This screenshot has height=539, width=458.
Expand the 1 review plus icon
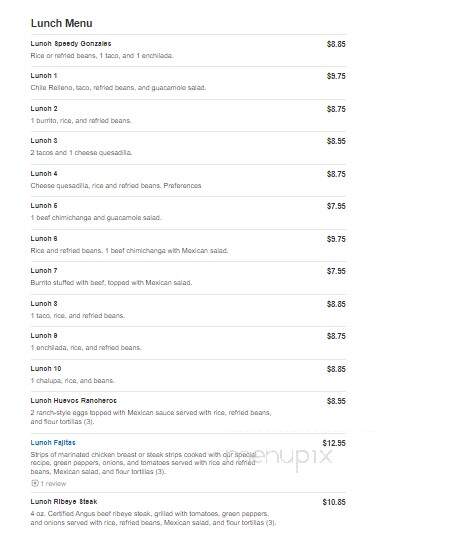tap(34, 483)
